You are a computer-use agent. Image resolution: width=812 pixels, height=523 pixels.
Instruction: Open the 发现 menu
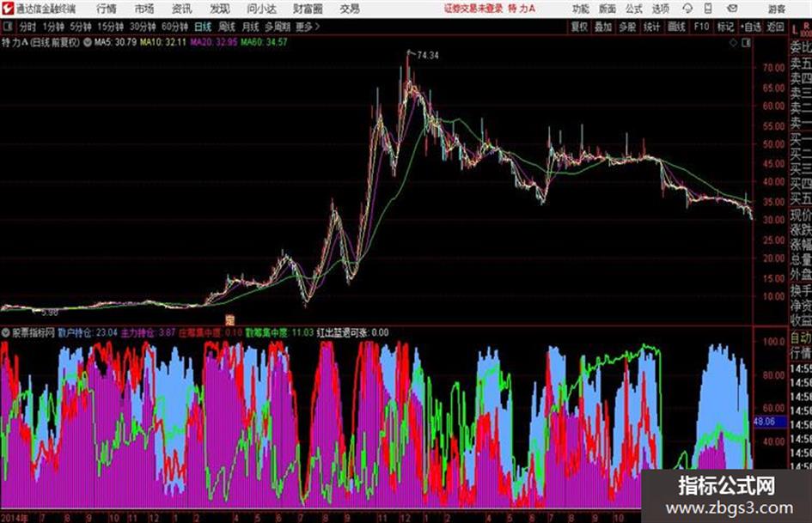click(220, 9)
